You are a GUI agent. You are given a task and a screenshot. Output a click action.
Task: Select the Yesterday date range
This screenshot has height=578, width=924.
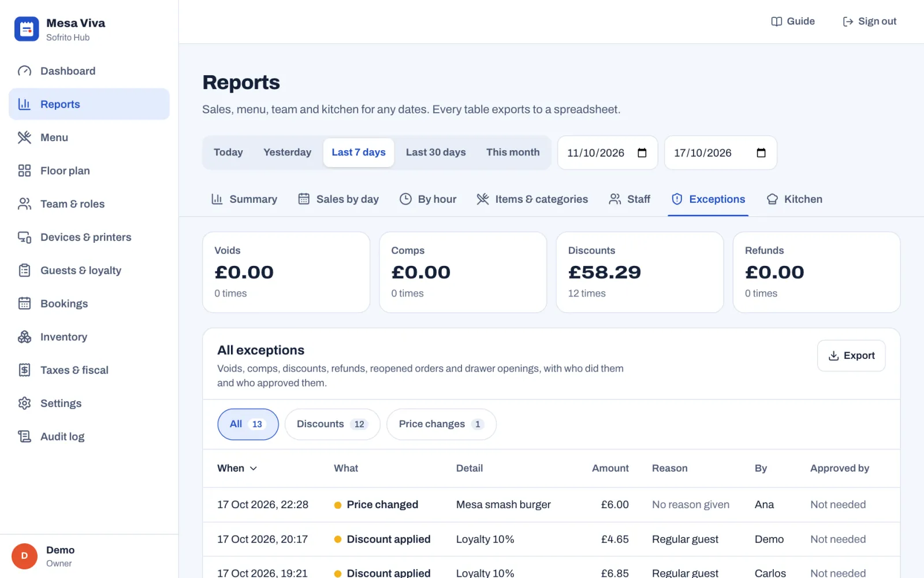point(287,153)
